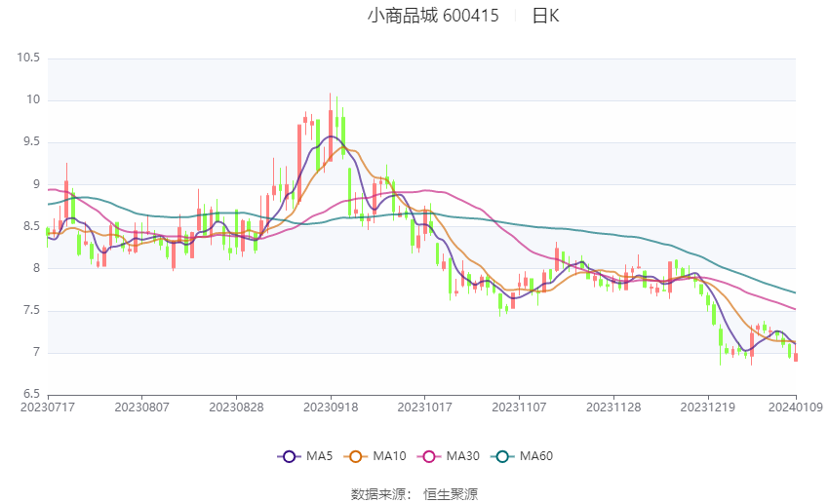This screenshot has height=504, width=829.
Task: Click y-axis value 6.5
Action: click(x=30, y=394)
